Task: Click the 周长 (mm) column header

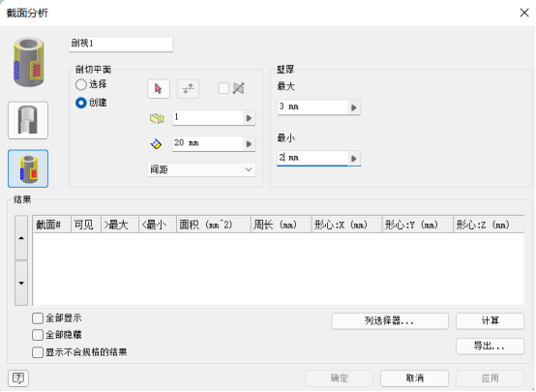Action: point(281,225)
